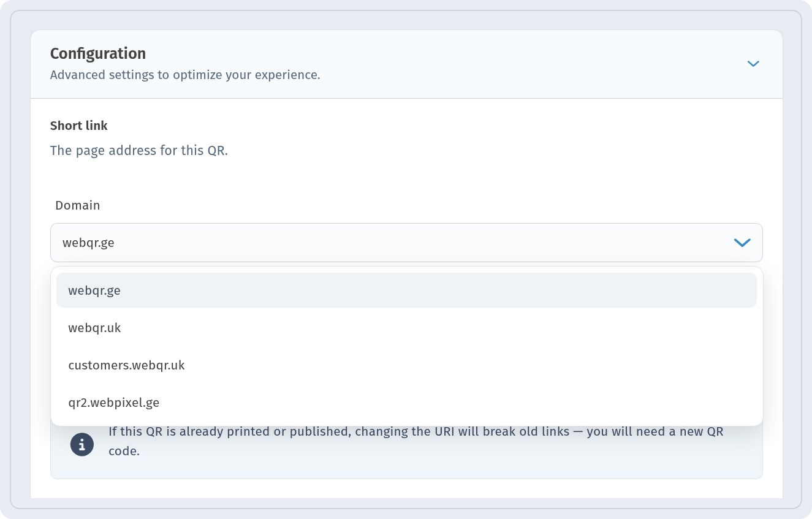Screen dimensions: 812x519
Task: Click the Configuration heading title
Action: click(x=98, y=54)
